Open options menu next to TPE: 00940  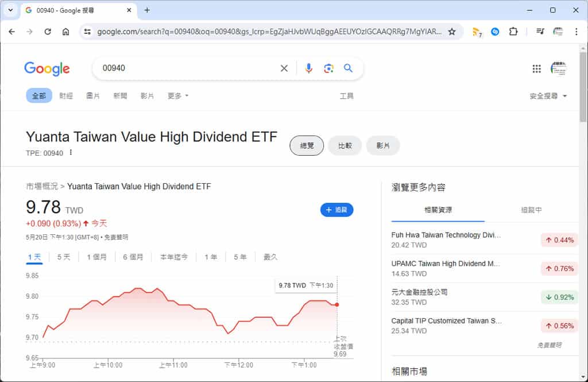coord(71,152)
